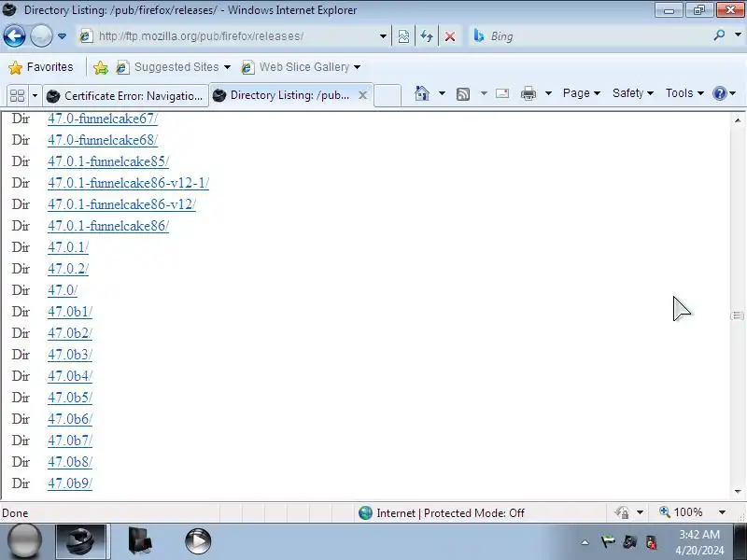Click the status bar privacy report icon
Viewport: 747px width, 560px height.
[622, 512]
